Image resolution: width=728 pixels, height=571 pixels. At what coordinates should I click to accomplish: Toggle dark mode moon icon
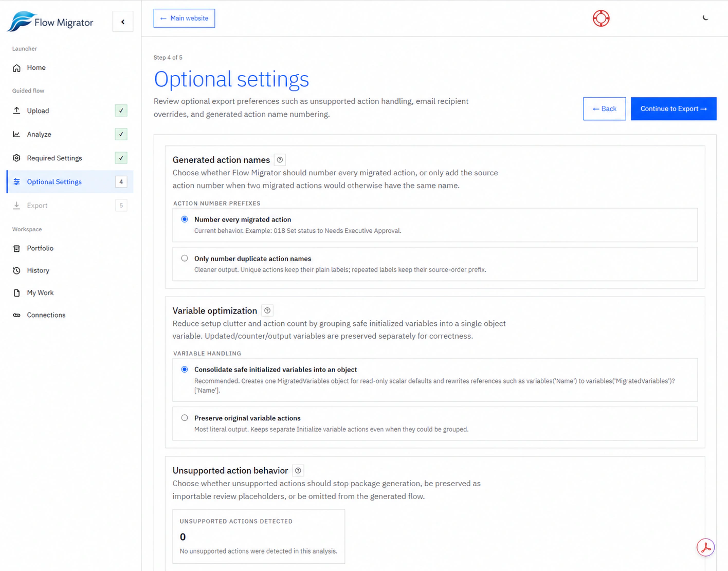[x=705, y=17]
